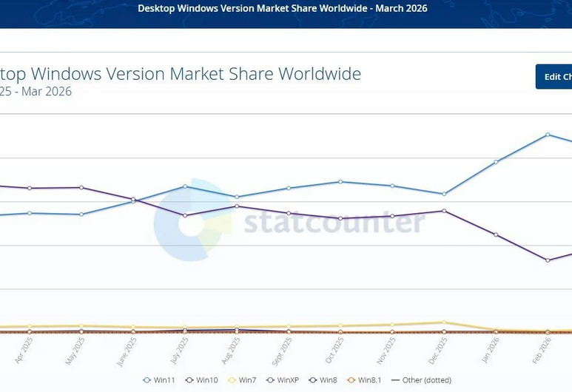The height and width of the screenshot is (392, 572).
Task: Click the Win11 point for Oct 2025
Action: 340,181
